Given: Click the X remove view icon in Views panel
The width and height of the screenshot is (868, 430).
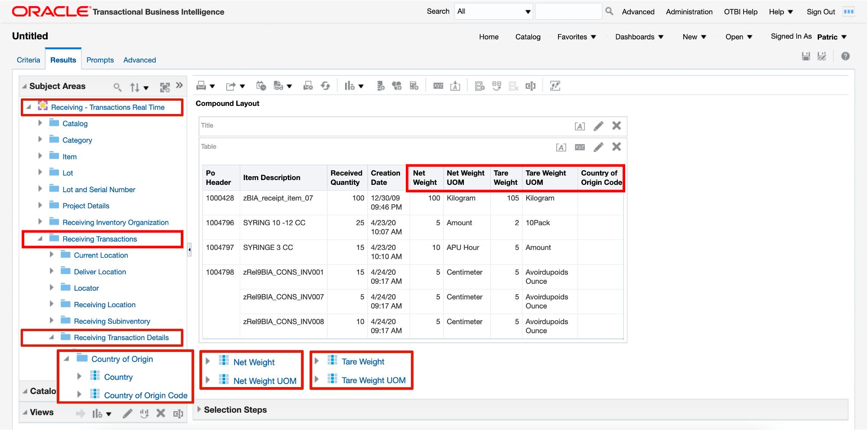Looking at the screenshot, I should pyautogui.click(x=161, y=413).
